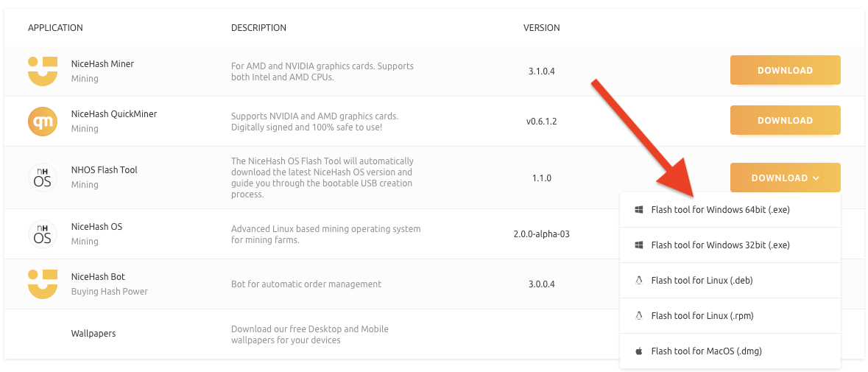This screenshot has width=868, height=372.
Task: Click the NiceHash OS icon
Action: pos(43,234)
